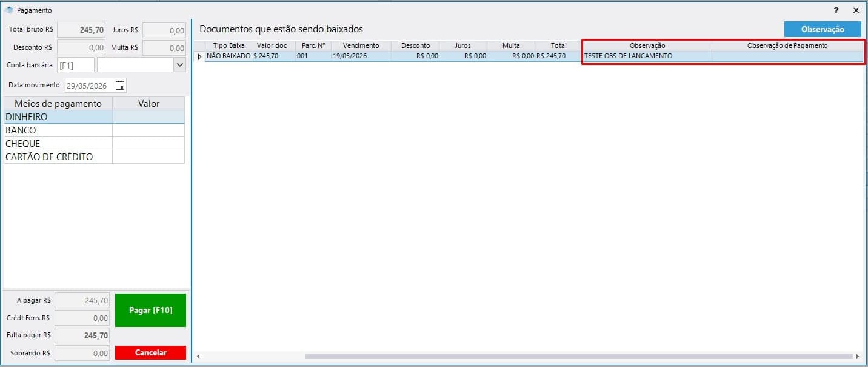Viewport: 868px width, 367px height.
Task: Click the Valor cell for CARTÃO DE CRÉDITO
Action: 149,157
